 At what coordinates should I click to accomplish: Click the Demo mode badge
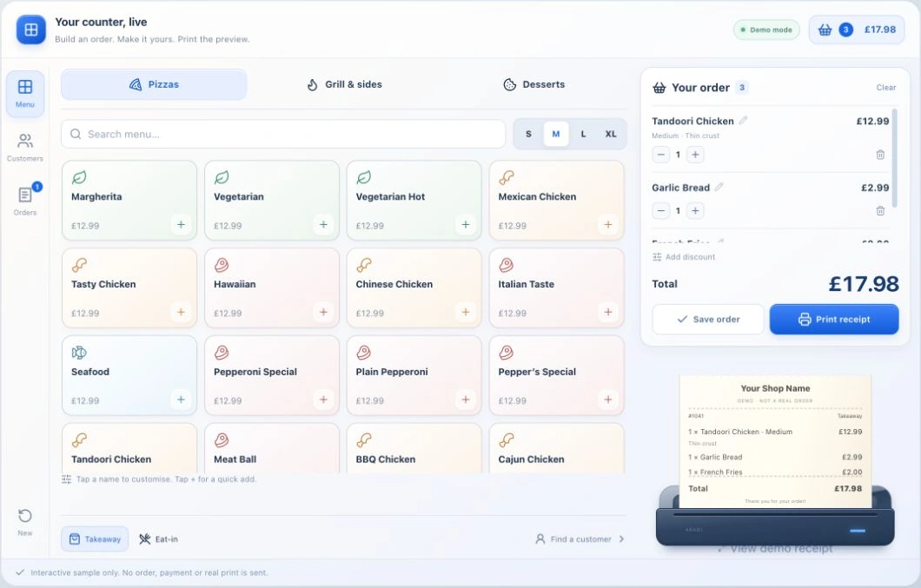[766, 30]
